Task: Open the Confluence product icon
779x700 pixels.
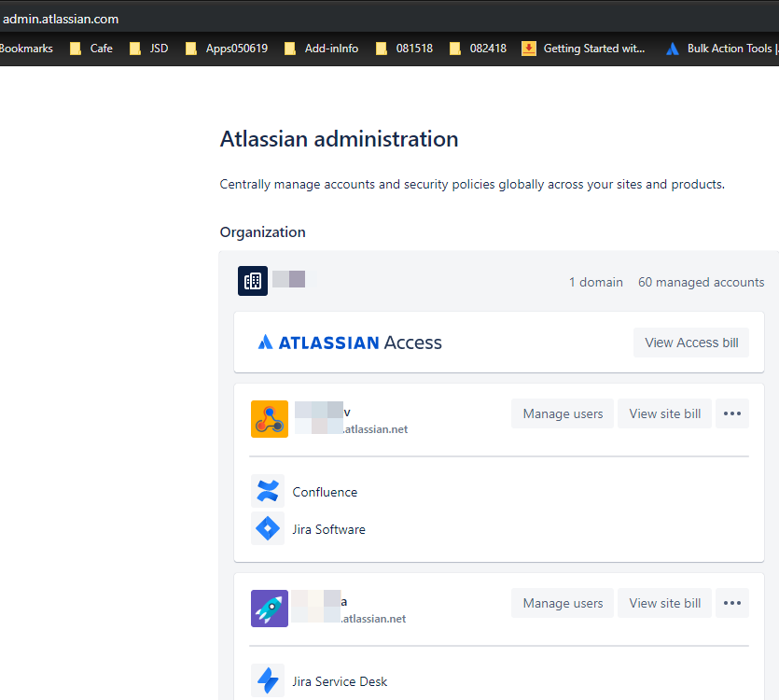Action: tap(267, 491)
